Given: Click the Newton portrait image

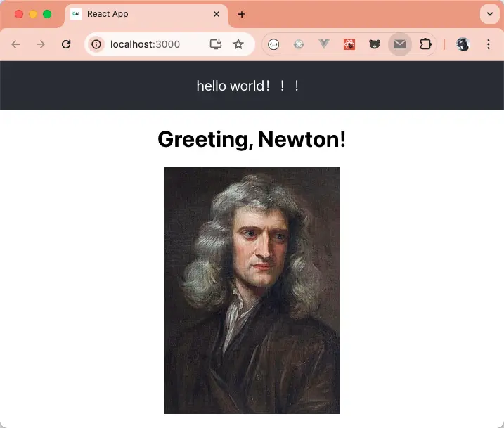Looking at the screenshot, I should point(252,290).
